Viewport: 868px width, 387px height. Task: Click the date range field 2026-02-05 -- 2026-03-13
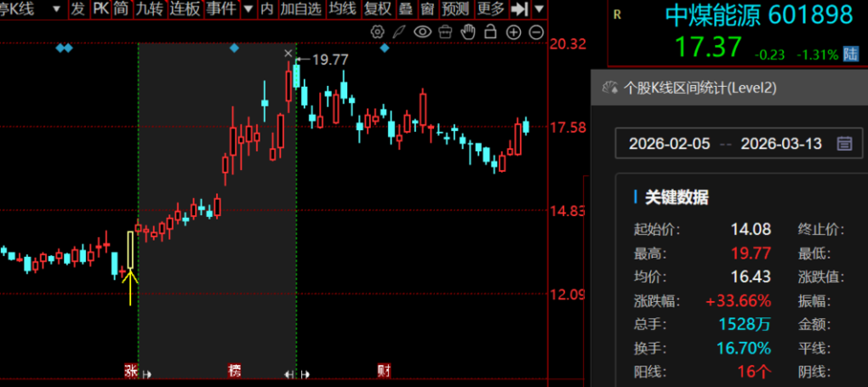coord(739,144)
